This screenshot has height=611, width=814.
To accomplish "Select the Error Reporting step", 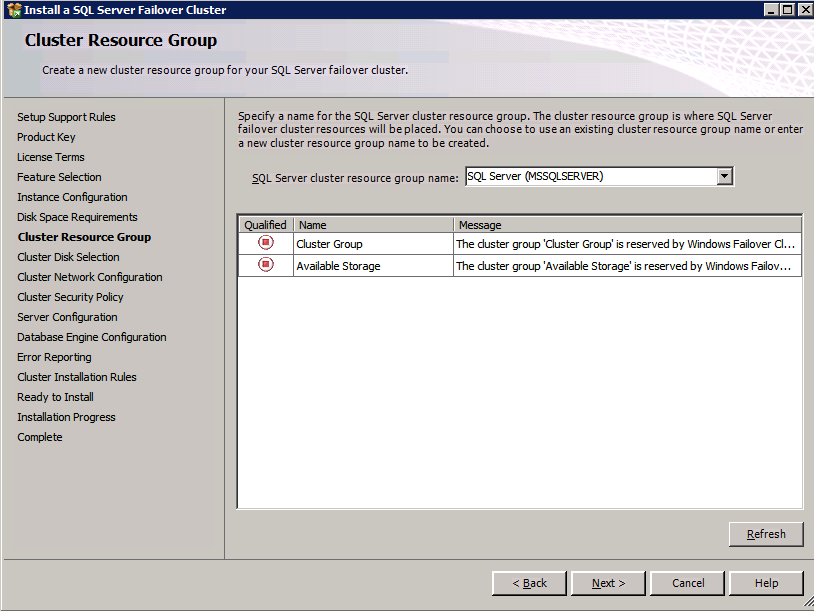I will (x=54, y=357).
